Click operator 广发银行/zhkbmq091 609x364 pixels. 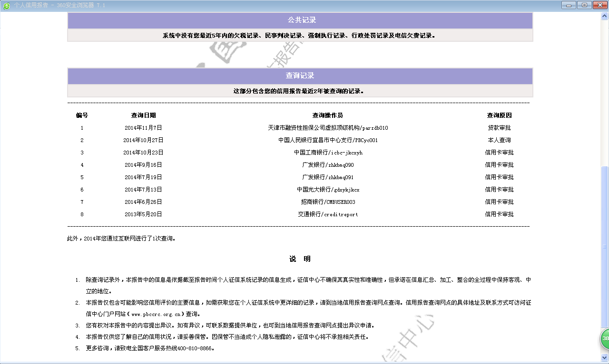pos(328,177)
